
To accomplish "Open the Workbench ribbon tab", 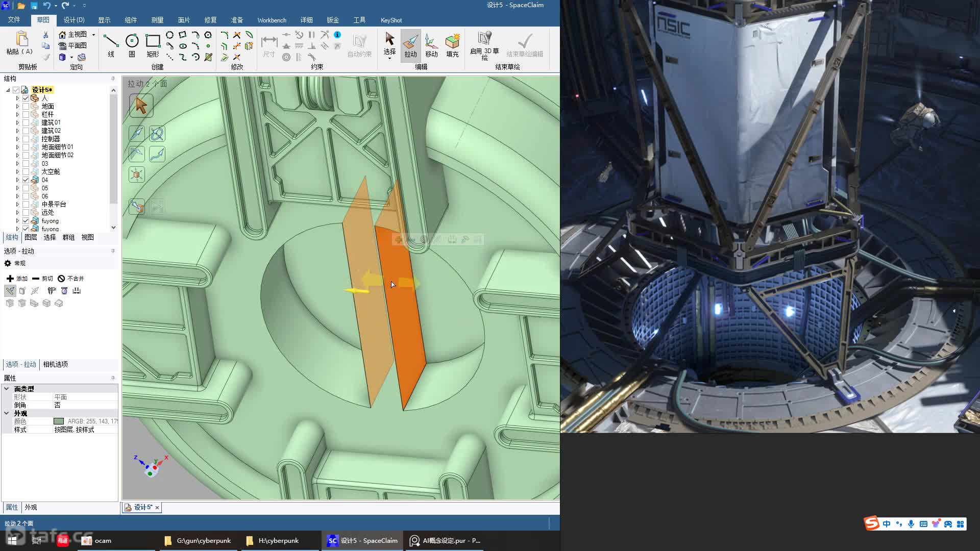I will 272,20.
